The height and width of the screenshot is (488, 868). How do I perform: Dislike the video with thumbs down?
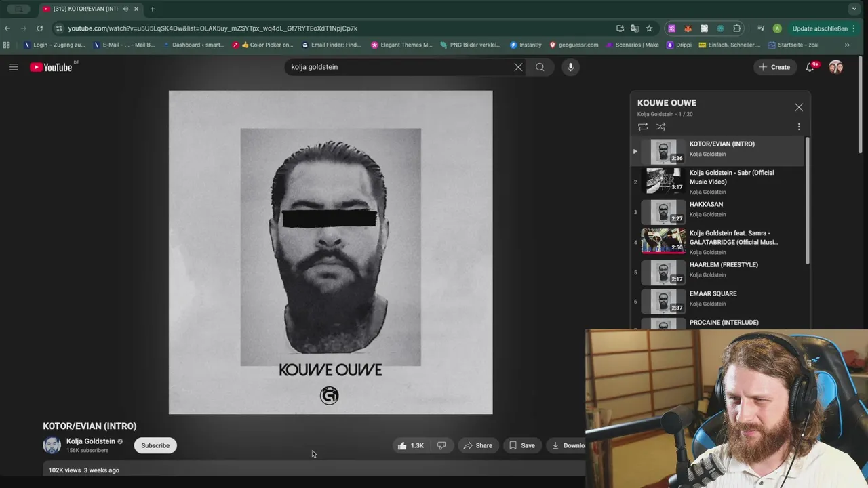tap(441, 445)
